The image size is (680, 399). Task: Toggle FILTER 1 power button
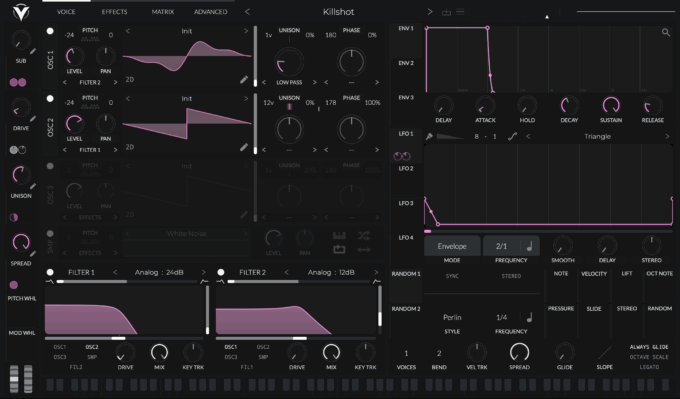click(x=50, y=272)
